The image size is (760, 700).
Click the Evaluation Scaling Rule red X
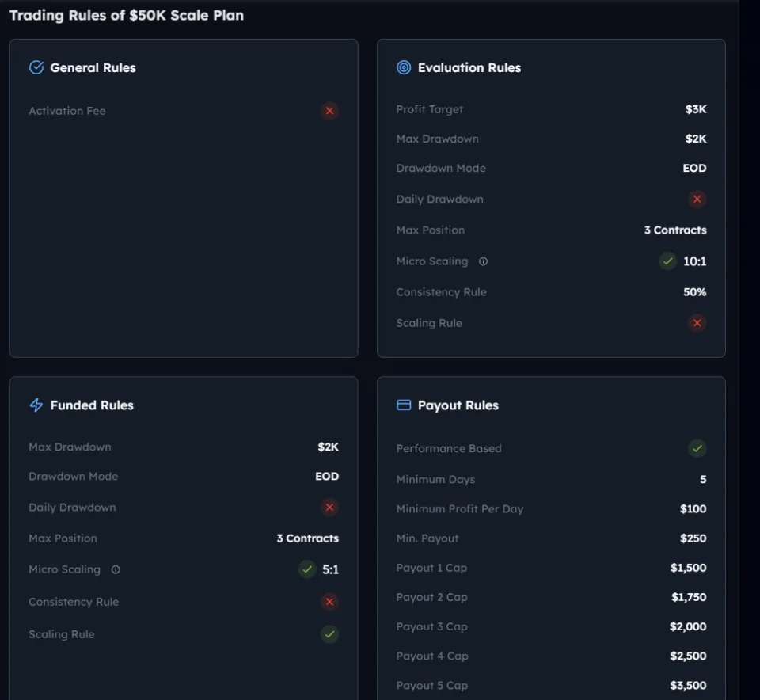pyautogui.click(x=697, y=323)
